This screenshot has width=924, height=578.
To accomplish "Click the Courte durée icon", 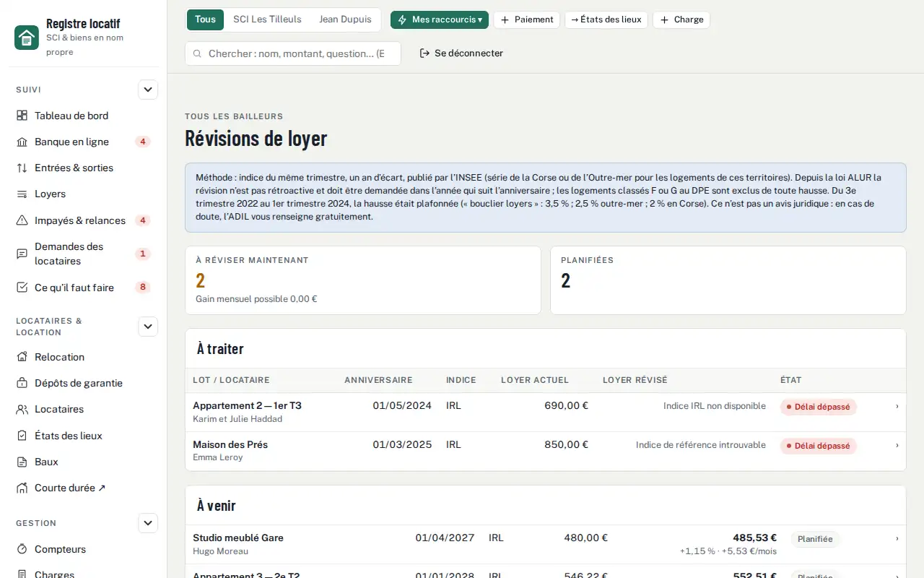I will (22, 488).
